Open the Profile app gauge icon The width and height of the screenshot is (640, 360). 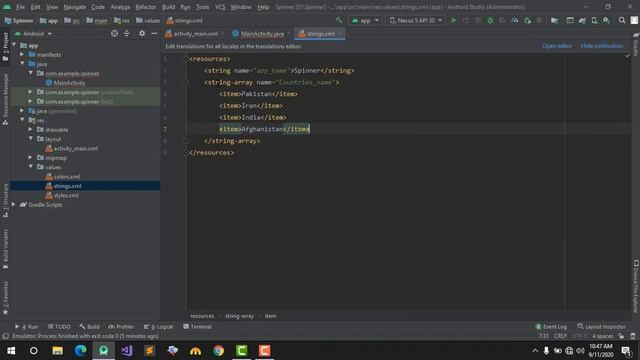[x=515, y=20]
